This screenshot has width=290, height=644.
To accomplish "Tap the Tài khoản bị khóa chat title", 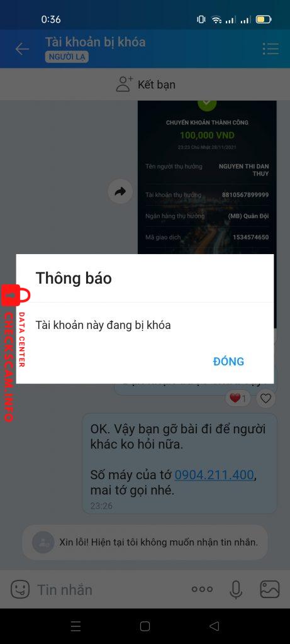I will point(95,42).
